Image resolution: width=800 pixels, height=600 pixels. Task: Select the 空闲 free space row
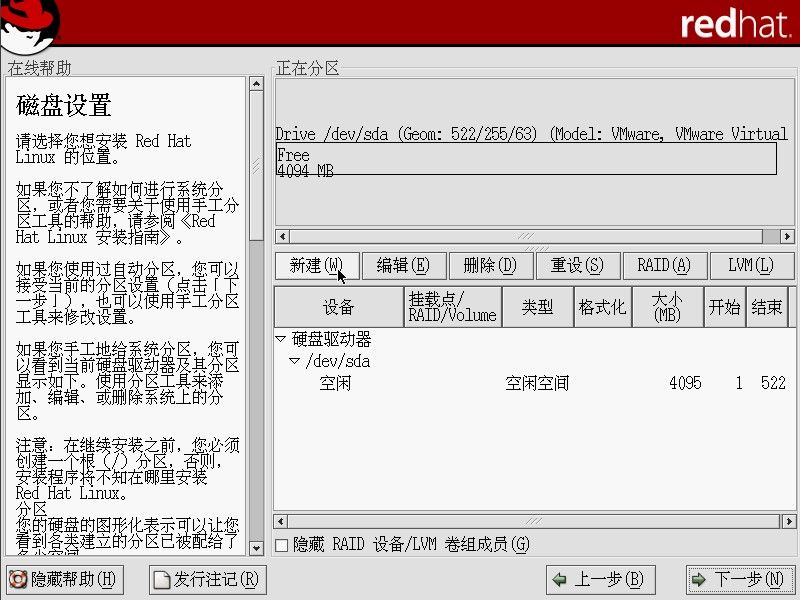335,383
